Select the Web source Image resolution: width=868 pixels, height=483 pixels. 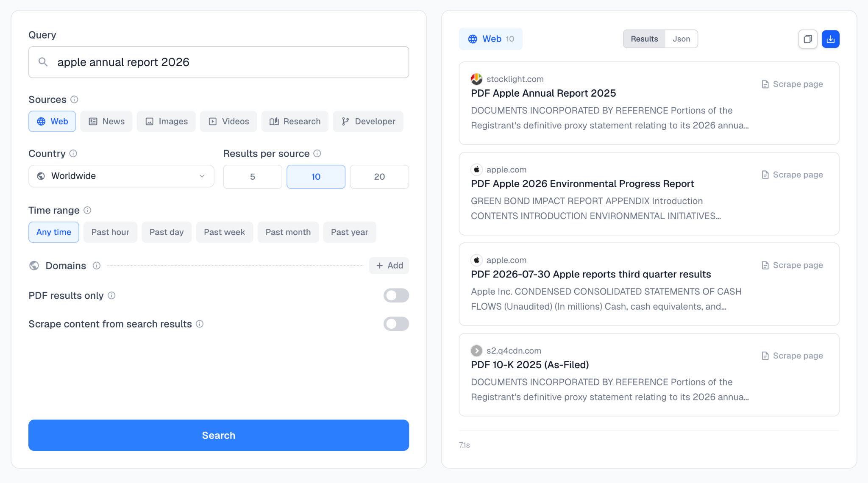(x=52, y=122)
